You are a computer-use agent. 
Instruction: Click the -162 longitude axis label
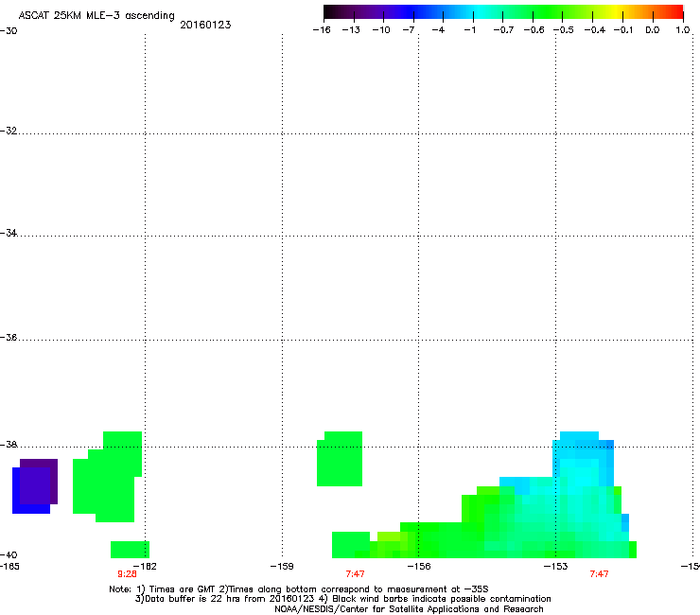click(x=145, y=567)
